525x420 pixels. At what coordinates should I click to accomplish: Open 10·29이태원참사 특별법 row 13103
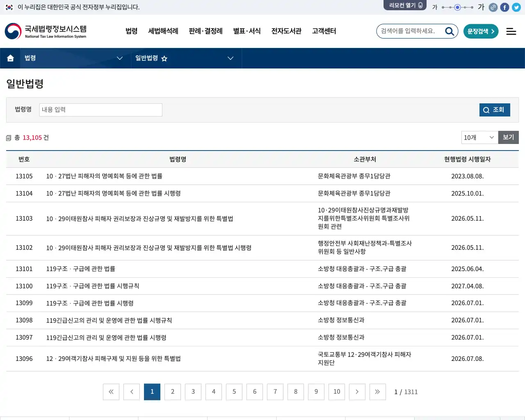click(x=139, y=219)
